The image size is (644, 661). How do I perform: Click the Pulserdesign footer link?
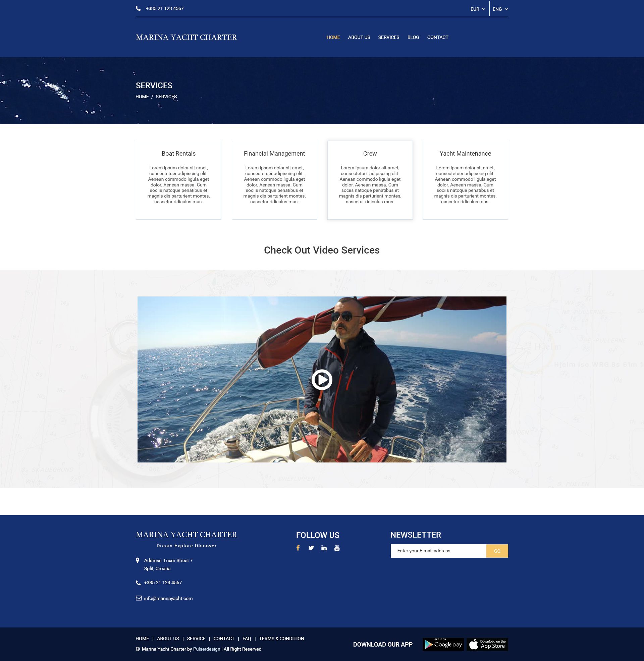point(206,649)
